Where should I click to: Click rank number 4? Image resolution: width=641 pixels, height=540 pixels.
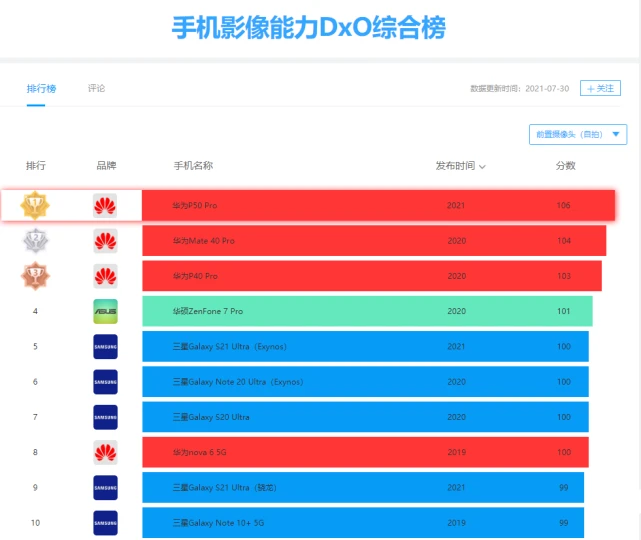click(x=35, y=311)
